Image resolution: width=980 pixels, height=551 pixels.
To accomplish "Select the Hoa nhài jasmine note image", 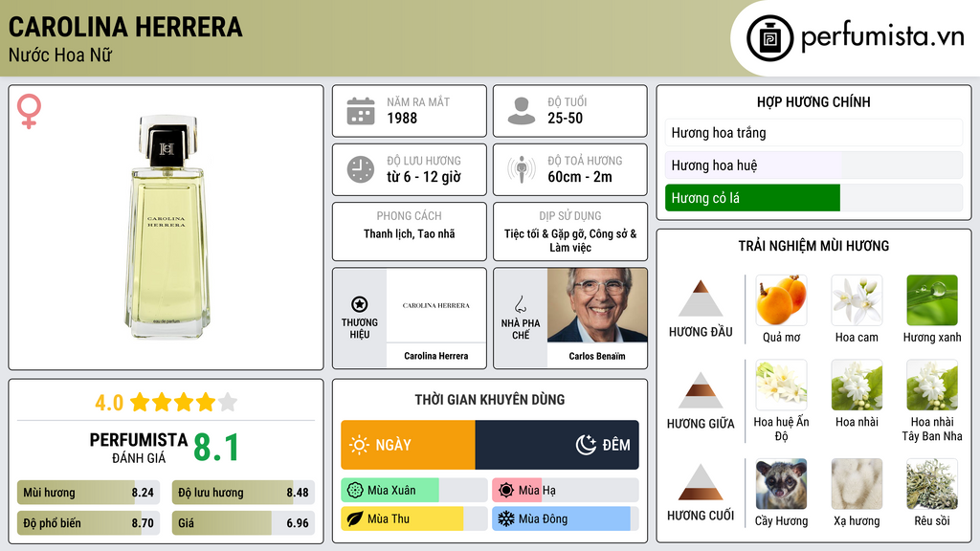I will (857, 385).
